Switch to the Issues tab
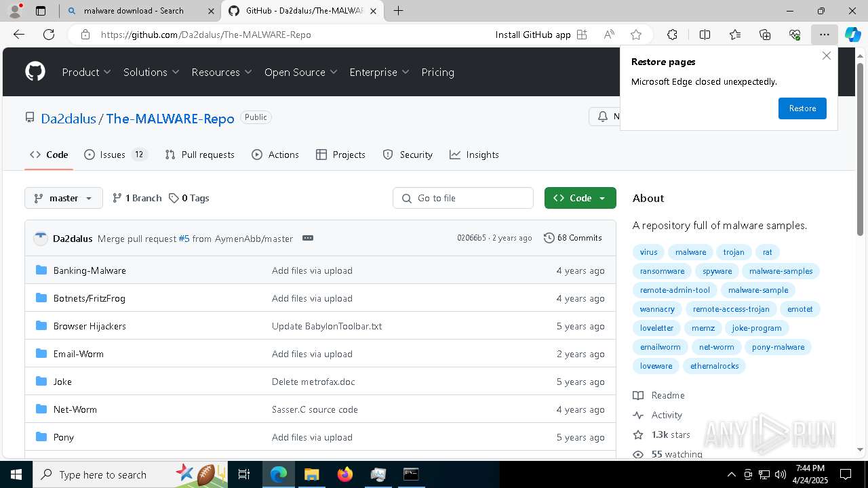The image size is (868, 488). [x=115, y=155]
